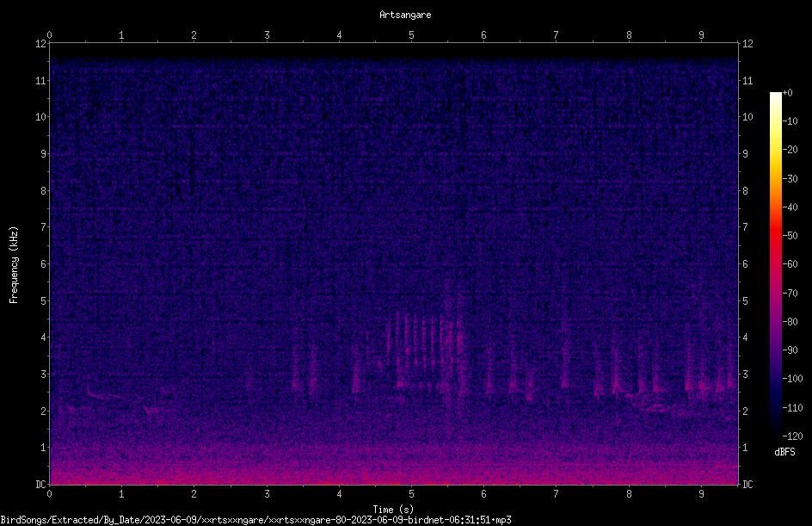Click the -120 color scale value
Screen dimensions: 812x526
point(792,436)
